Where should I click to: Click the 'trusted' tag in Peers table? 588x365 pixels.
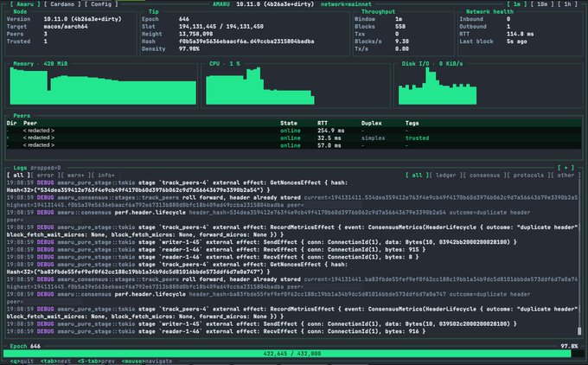tap(417, 138)
